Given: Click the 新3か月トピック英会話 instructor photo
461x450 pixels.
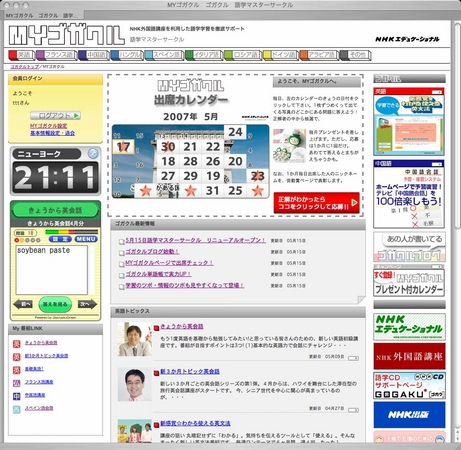Looking at the screenshot, I should click(135, 384).
